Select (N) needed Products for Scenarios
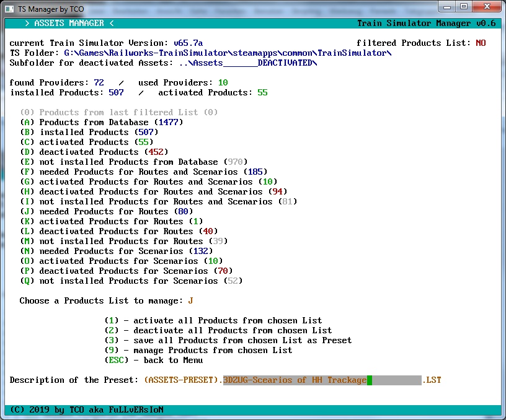Viewport: 506px width, 420px height. tap(116, 251)
